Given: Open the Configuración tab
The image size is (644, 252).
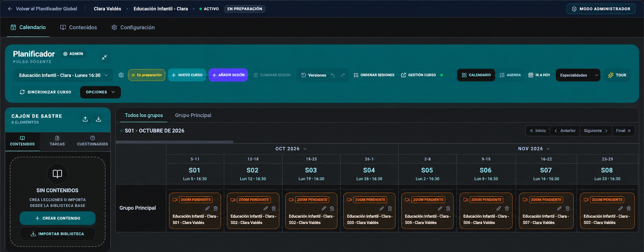Looking at the screenshot, I should (x=133, y=27).
